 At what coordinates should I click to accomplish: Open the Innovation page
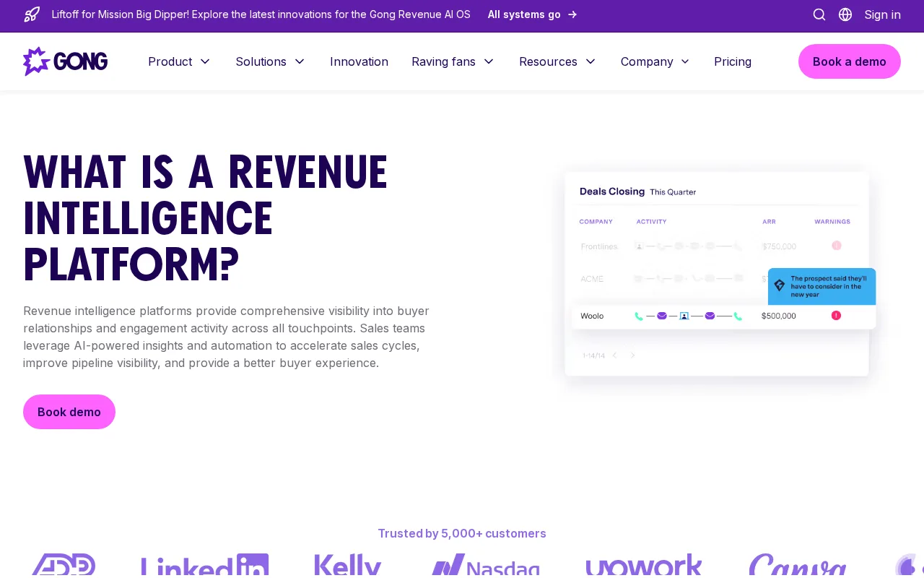pyautogui.click(x=359, y=61)
